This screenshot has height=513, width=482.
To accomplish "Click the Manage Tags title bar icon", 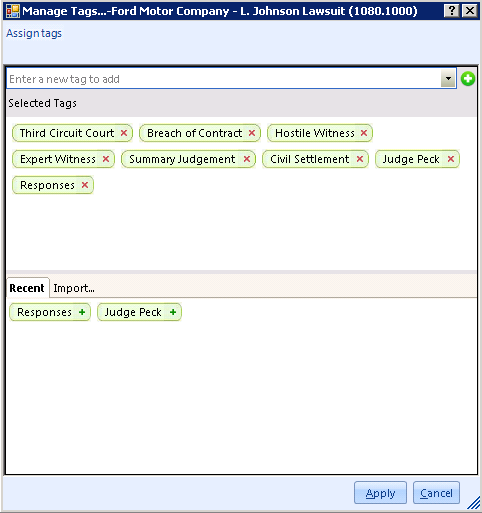I will coord(13,11).
